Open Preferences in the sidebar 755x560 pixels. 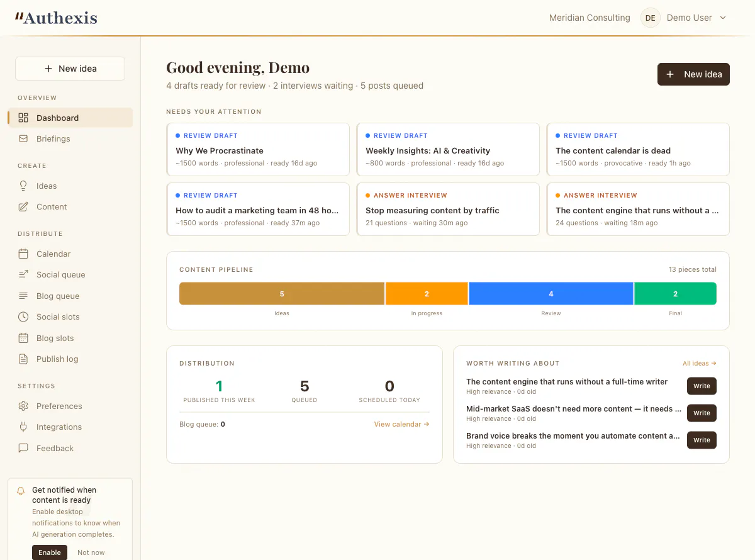click(70, 406)
